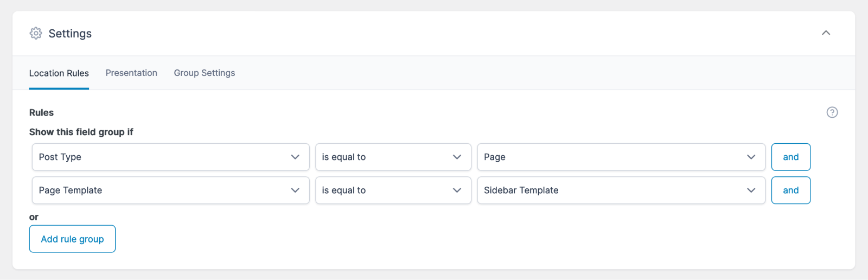This screenshot has height=280, width=868.
Task: Click the Settings panel heading text
Action: 70,34
